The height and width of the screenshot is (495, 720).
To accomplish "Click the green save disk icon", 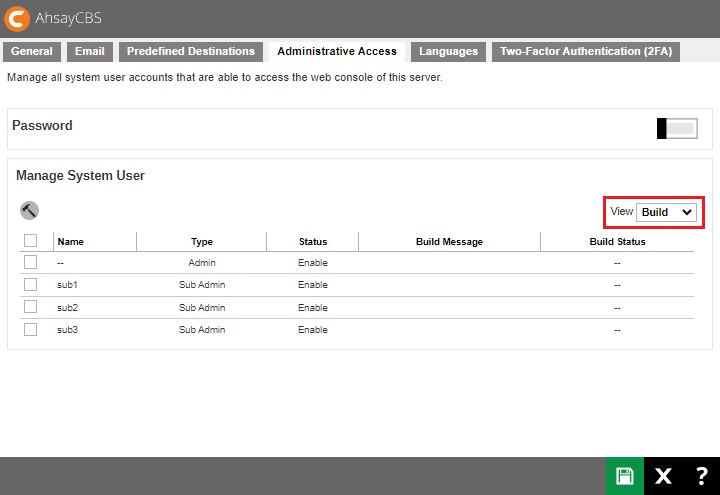I will [624, 476].
